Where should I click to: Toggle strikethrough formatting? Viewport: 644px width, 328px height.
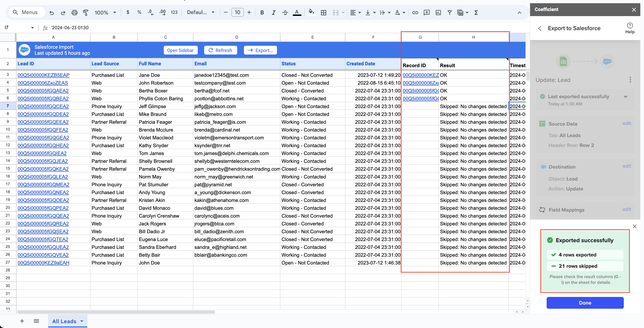[285, 12]
